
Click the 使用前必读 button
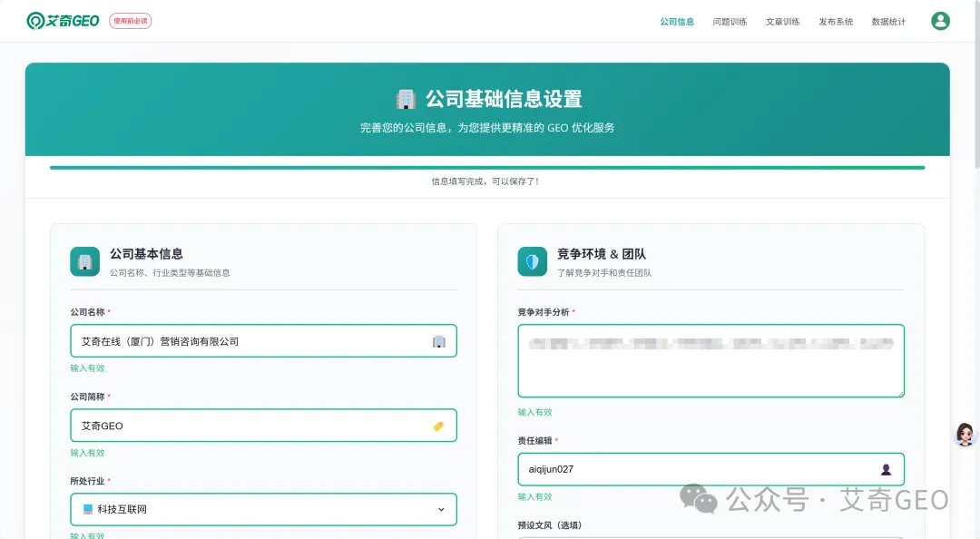tap(130, 21)
